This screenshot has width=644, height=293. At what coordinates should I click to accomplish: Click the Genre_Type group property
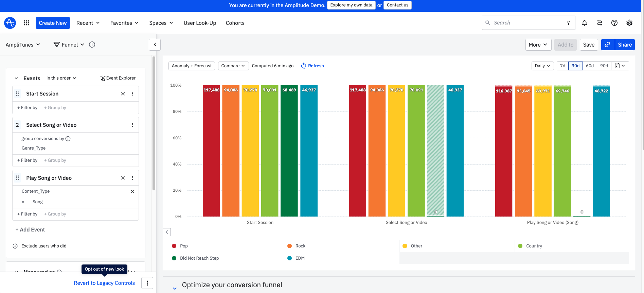(34, 148)
